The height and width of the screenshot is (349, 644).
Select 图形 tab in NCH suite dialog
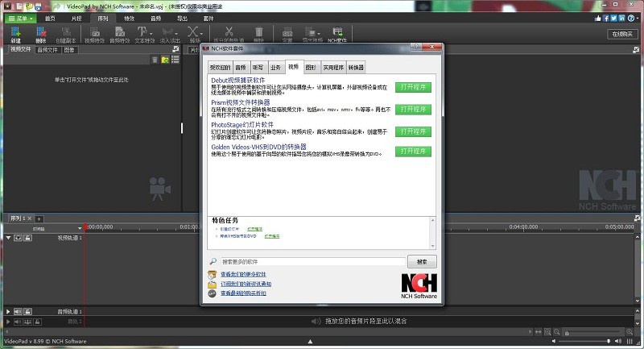click(312, 68)
